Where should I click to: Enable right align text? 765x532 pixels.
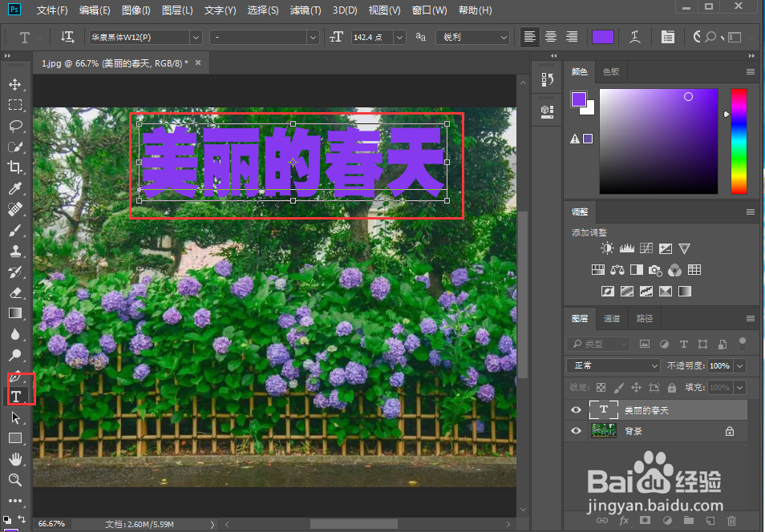click(572, 37)
